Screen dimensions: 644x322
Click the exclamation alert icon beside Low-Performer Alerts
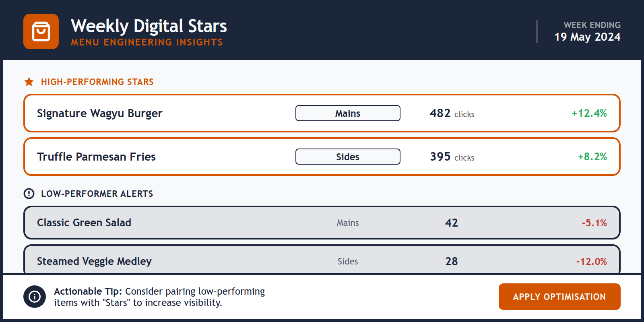click(28, 193)
